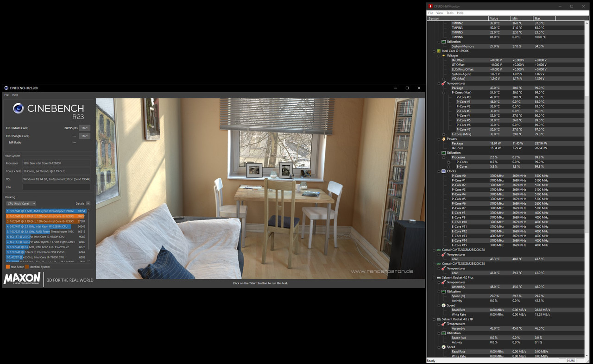This screenshot has height=364, width=593.
Task: Click the Sabrent 4.0 2TB Speed gauge icon
Action: [x=443, y=347]
